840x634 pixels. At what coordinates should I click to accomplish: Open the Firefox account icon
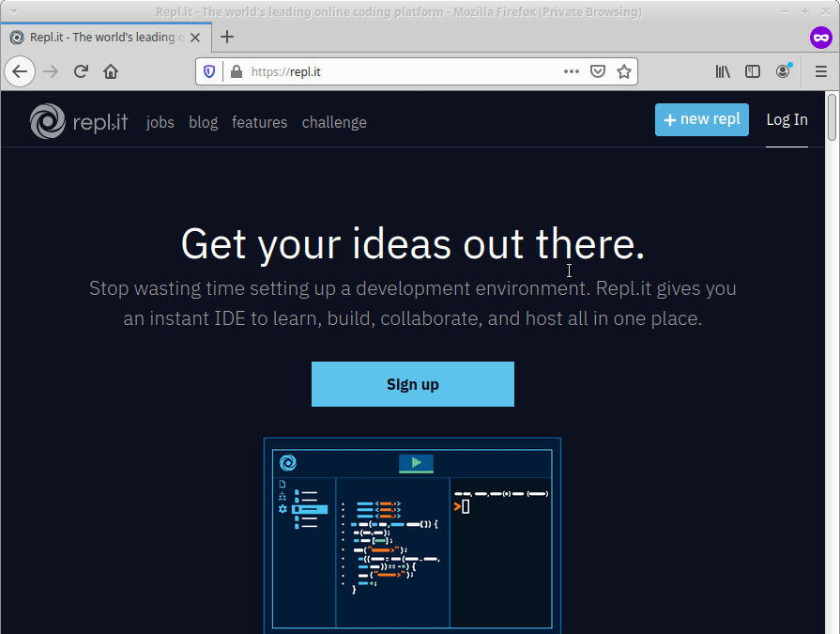click(x=783, y=71)
